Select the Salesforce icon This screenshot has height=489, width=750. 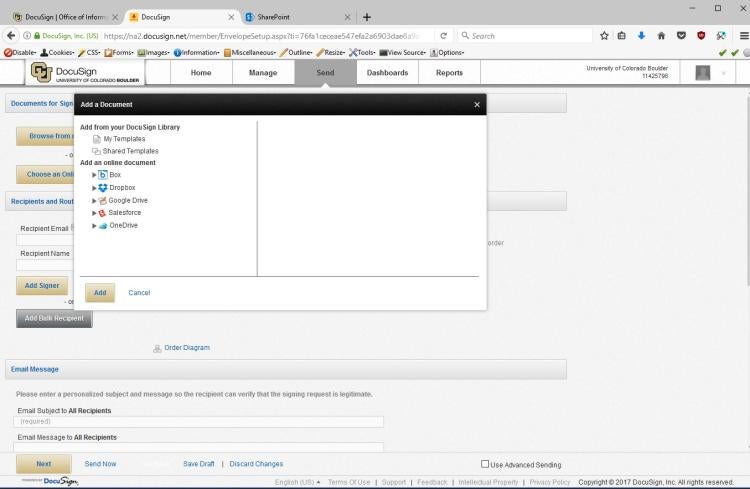[x=102, y=213]
